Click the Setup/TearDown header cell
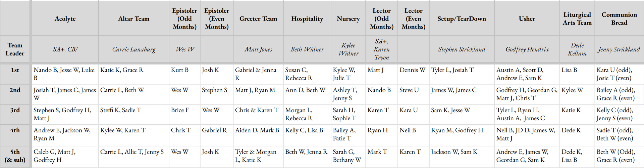The height and width of the screenshot is (168, 644). point(462,18)
